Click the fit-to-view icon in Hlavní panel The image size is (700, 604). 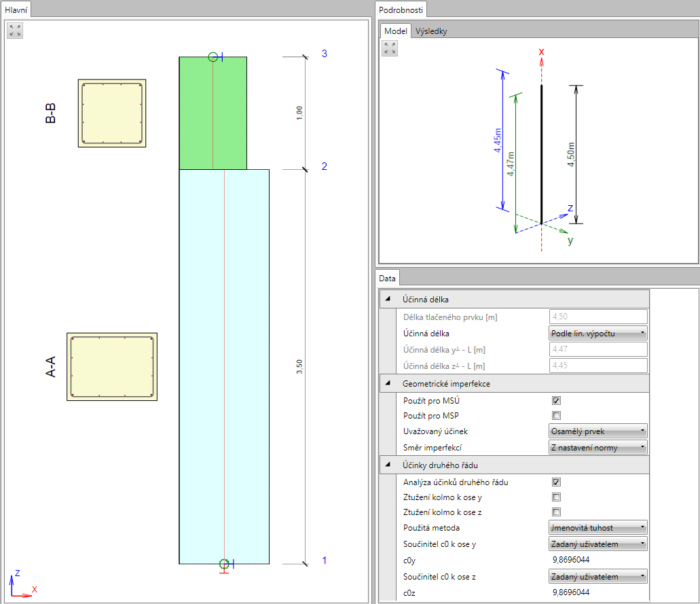click(x=15, y=31)
